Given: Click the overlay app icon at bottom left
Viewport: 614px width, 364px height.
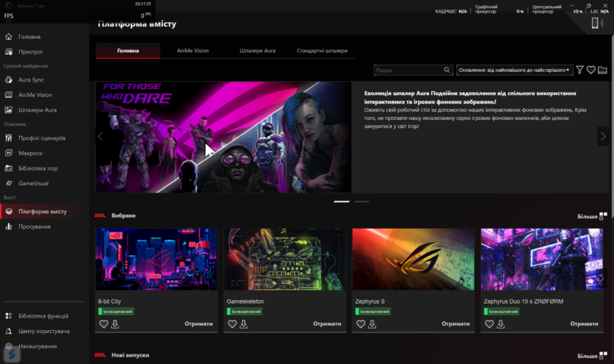Looking at the screenshot, I should (12, 354).
